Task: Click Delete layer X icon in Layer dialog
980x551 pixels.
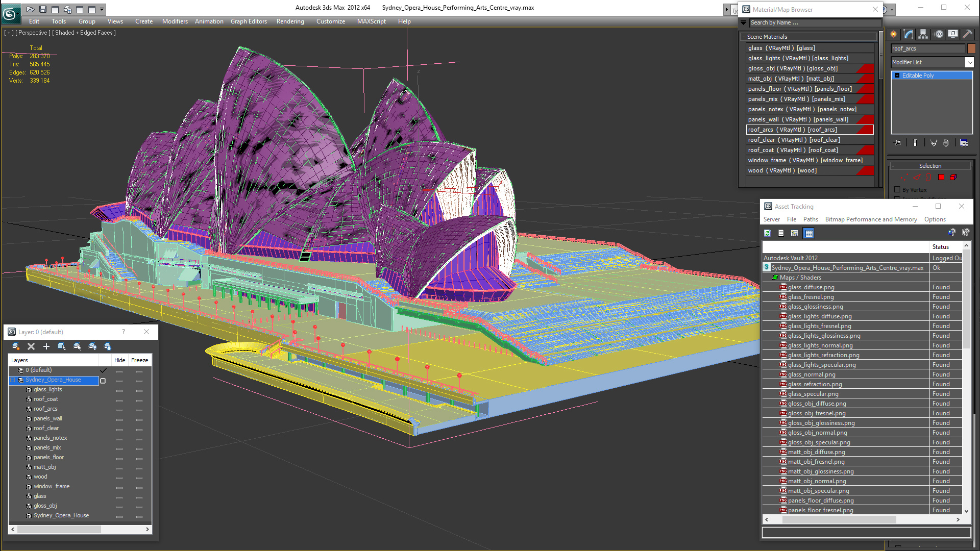Action: coord(31,346)
